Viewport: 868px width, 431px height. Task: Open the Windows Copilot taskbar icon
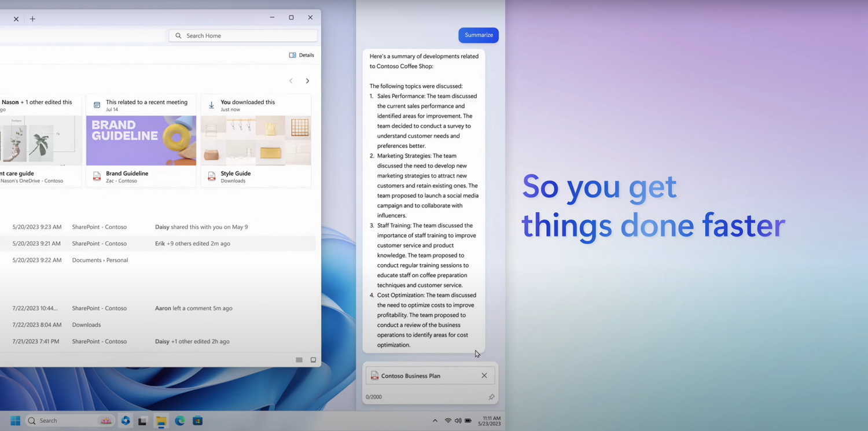[126, 421]
